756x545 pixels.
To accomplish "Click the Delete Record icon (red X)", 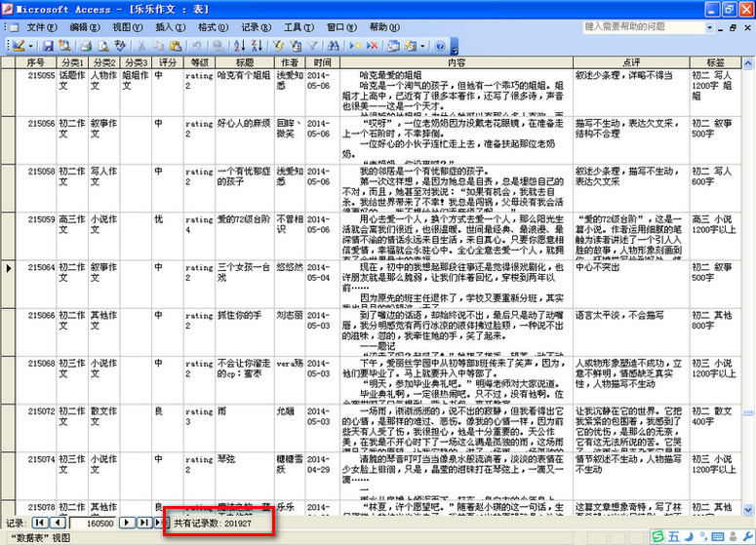I will tap(372, 46).
